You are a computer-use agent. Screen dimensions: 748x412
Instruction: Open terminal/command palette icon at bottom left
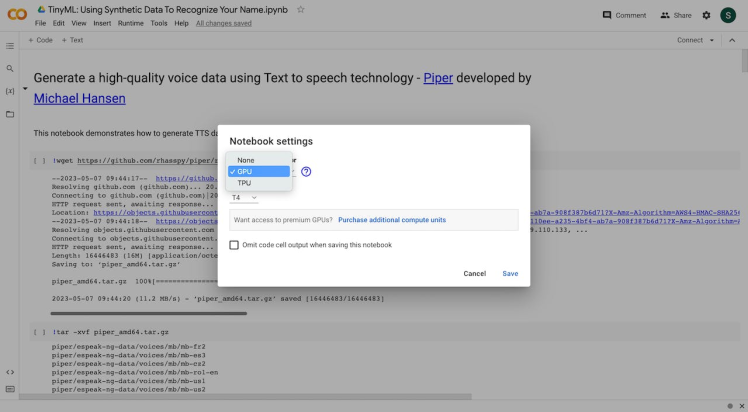[x=10, y=389]
